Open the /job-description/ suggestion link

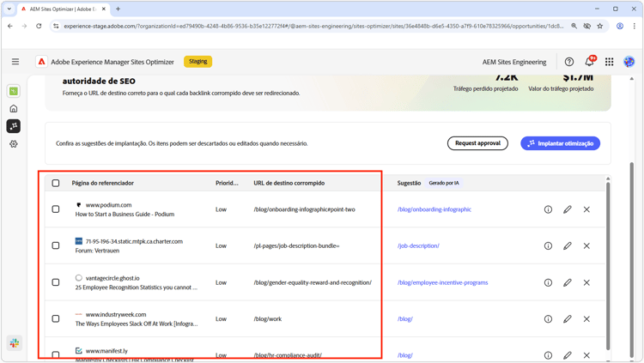click(418, 245)
